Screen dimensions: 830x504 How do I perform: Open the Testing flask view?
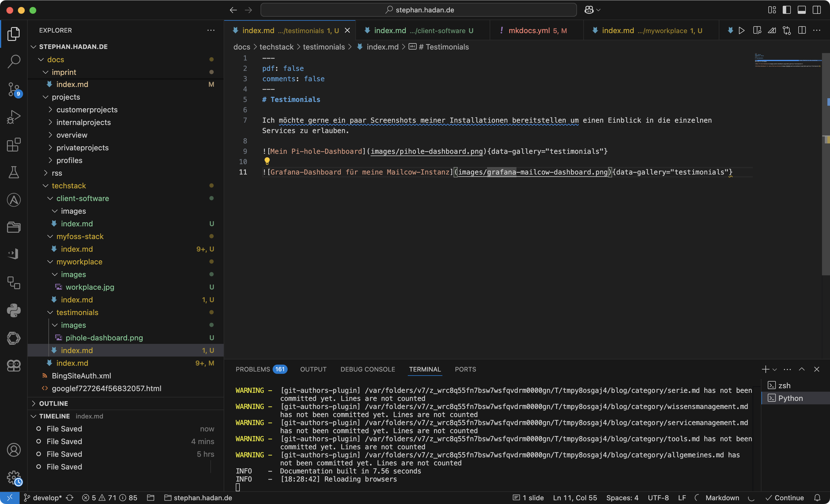click(14, 172)
